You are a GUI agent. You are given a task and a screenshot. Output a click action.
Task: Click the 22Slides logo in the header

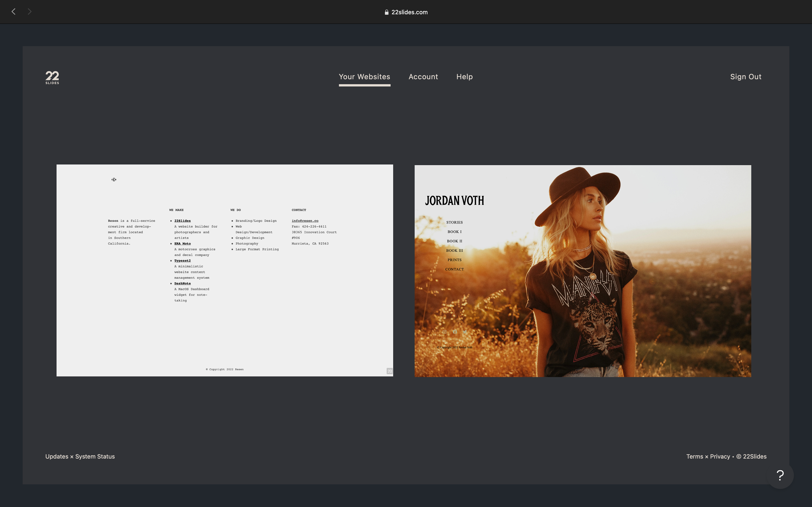pos(52,77)
